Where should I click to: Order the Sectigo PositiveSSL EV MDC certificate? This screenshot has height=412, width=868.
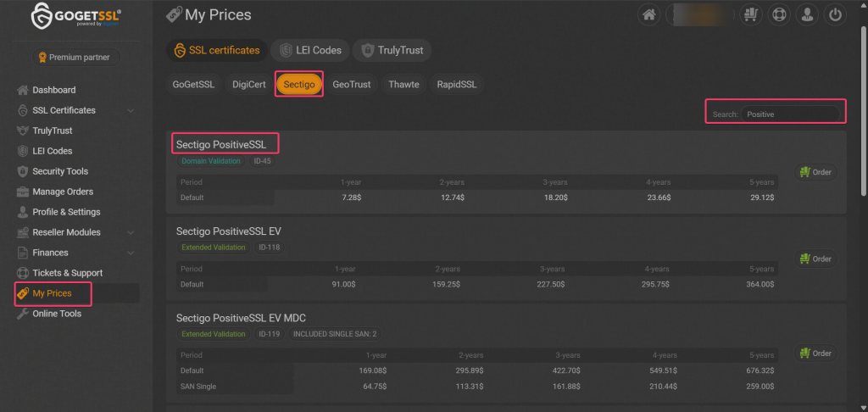(x=816, y=354)
